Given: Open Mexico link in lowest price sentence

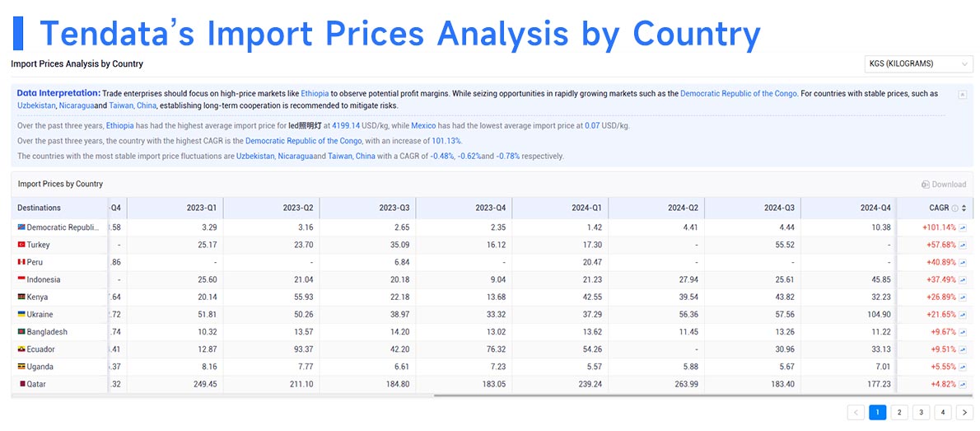Looking at the screenshot, I should pos(423,126).
